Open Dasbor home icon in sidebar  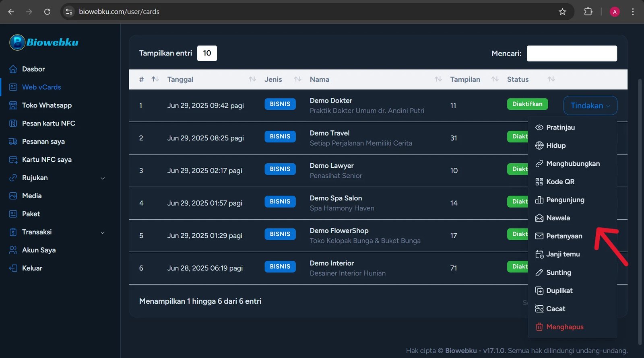[x=13, y=69]
